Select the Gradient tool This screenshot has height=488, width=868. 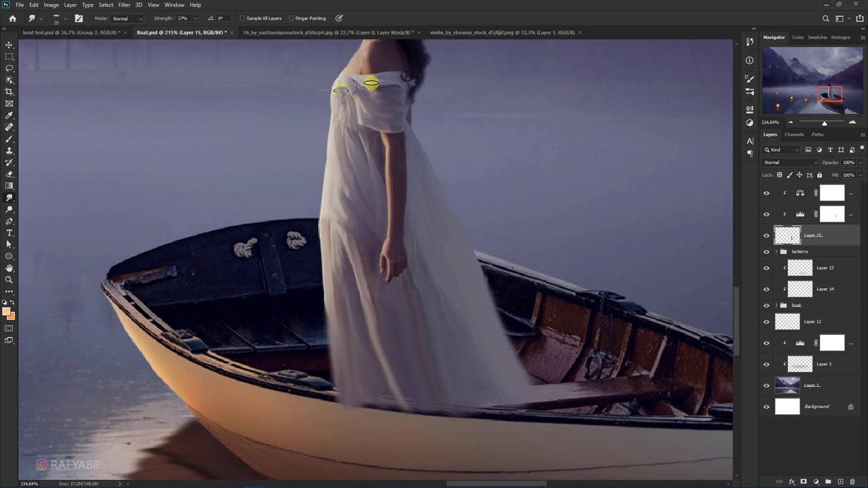click(9, 186)
